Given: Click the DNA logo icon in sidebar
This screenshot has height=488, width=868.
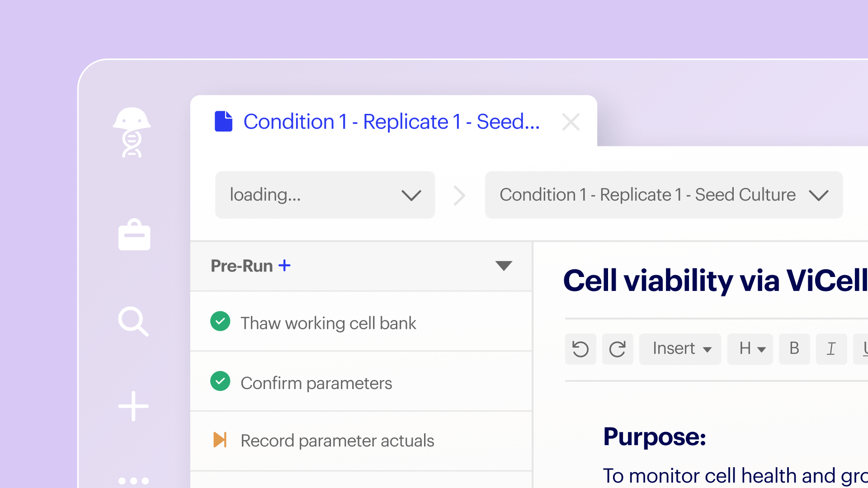Looking at the screenshot, I should click(132, 132).
